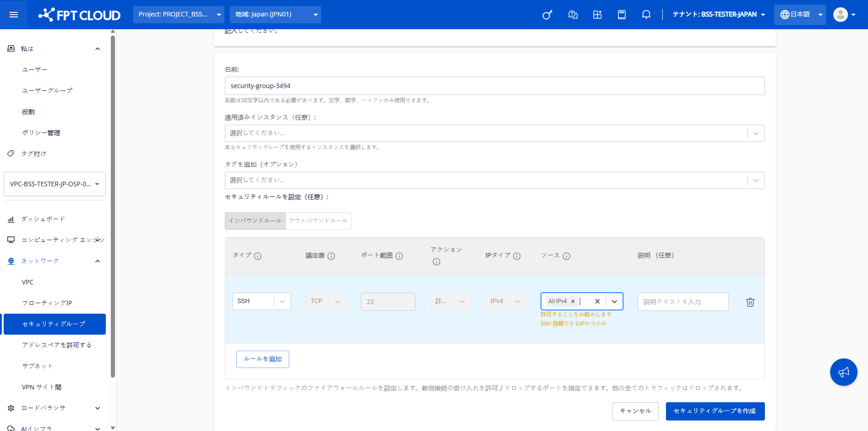Show info tooltip for IPタイプ column
This screenshot has height=431, width=868.
click(517, 256)
